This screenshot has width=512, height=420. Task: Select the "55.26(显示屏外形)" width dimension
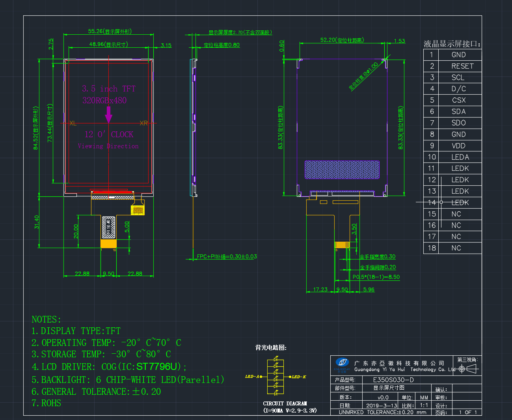click(x=110, y=31)
